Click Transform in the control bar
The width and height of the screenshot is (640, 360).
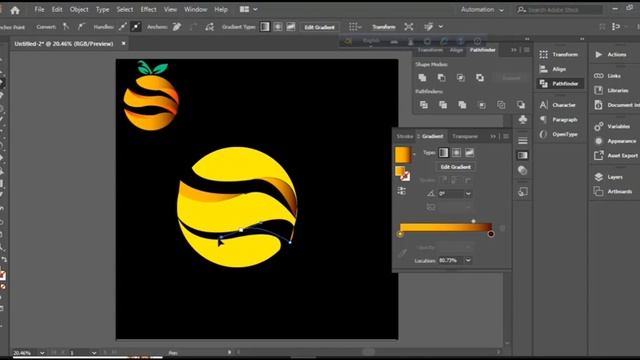point(384,27)
